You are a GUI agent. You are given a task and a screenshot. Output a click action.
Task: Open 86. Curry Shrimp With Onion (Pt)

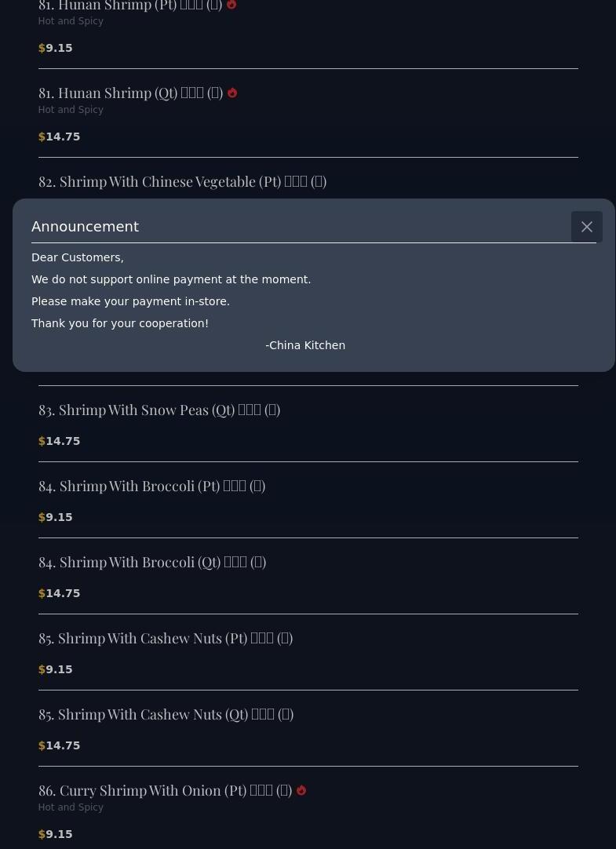coord(165,790)
